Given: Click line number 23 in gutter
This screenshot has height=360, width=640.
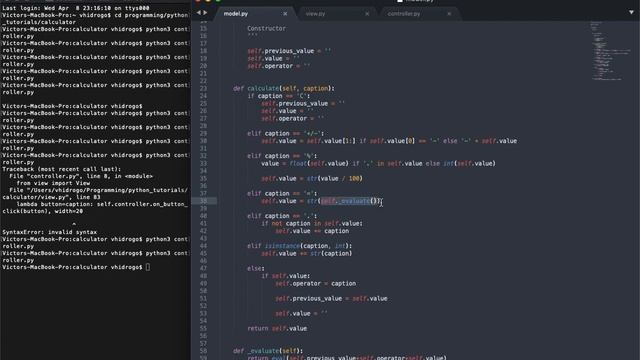Looking at the screenshot, I should point(203,88).
